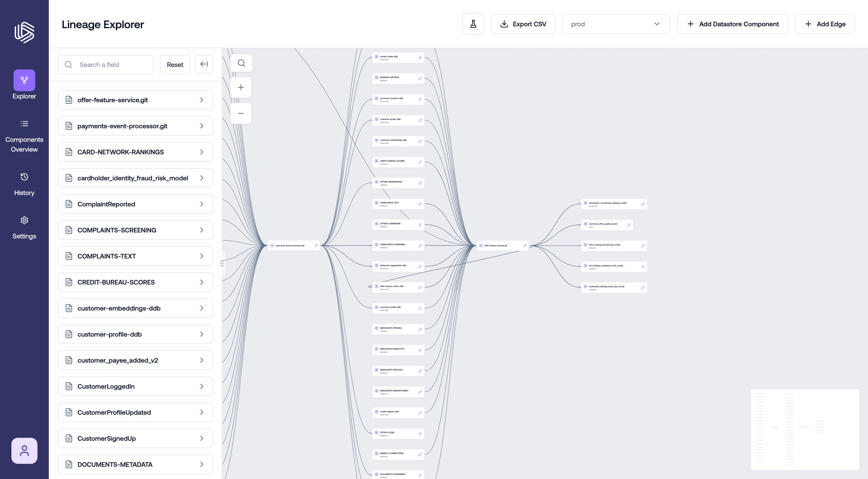Focus the Search a field input

coord(106,65)
